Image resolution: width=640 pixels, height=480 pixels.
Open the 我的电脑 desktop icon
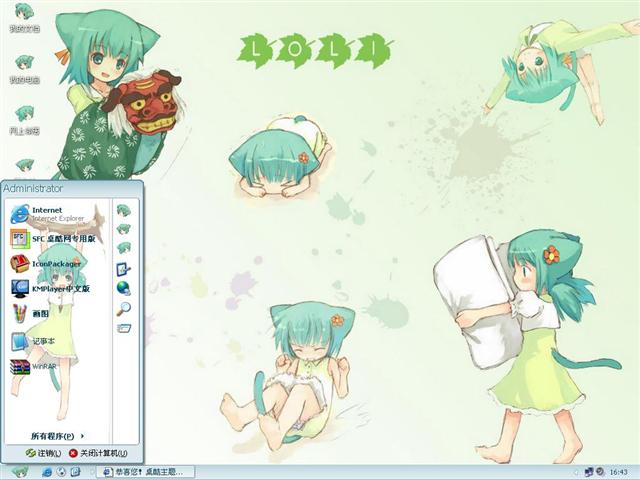[24, 69]
